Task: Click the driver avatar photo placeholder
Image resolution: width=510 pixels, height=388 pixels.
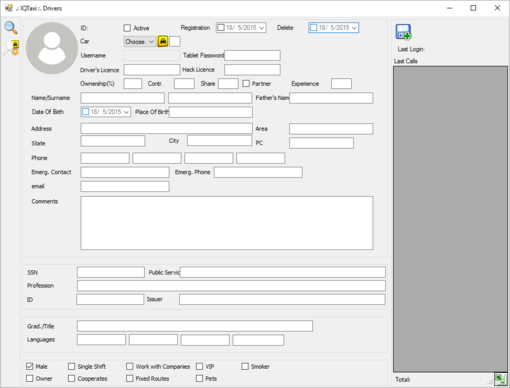Action: [52, 48]
